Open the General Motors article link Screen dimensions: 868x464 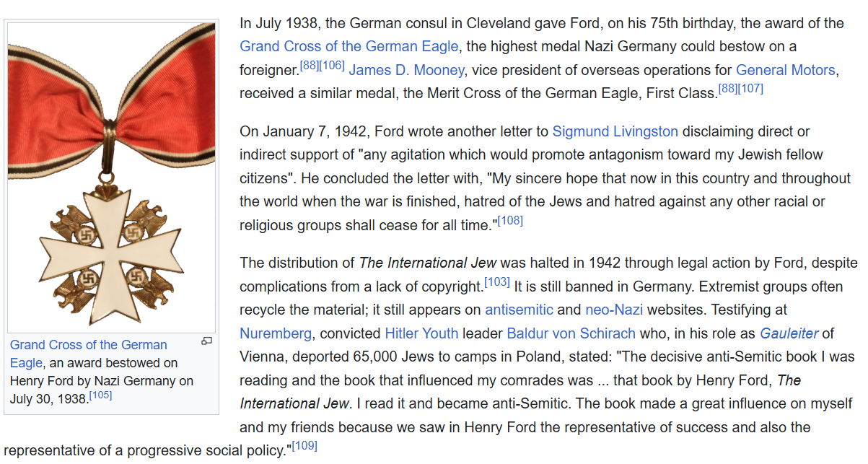pos(786,70)
